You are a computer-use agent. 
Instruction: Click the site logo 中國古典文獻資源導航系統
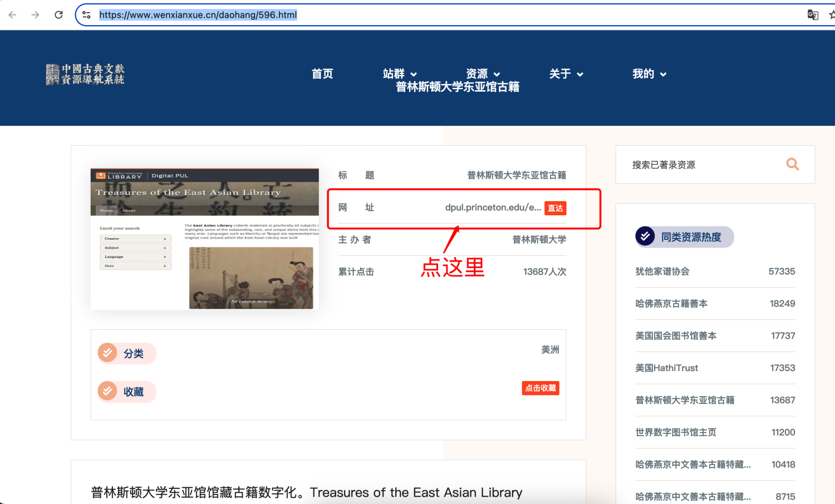pos(85,74)
